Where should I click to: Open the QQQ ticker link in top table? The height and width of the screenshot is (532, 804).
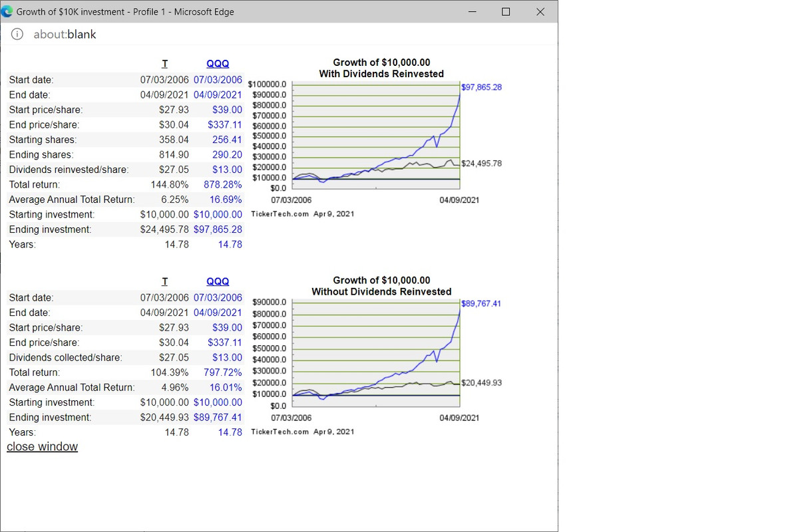click(218, 63)
